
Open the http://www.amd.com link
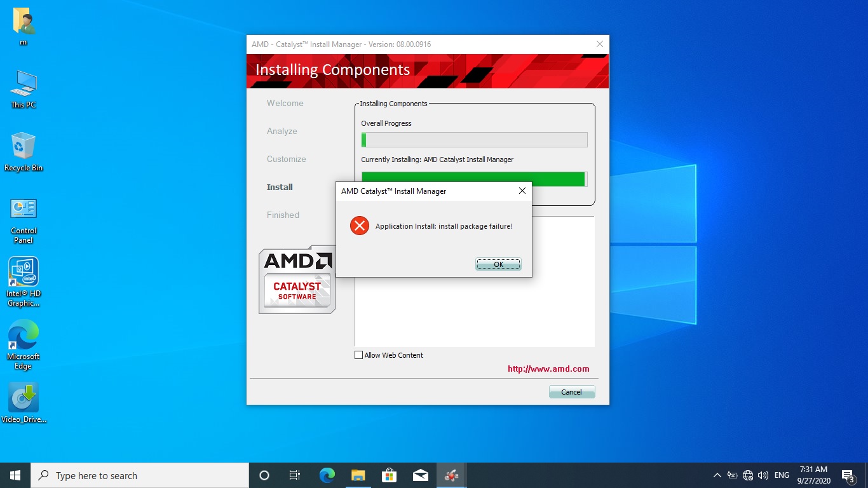tap(548, 369)
